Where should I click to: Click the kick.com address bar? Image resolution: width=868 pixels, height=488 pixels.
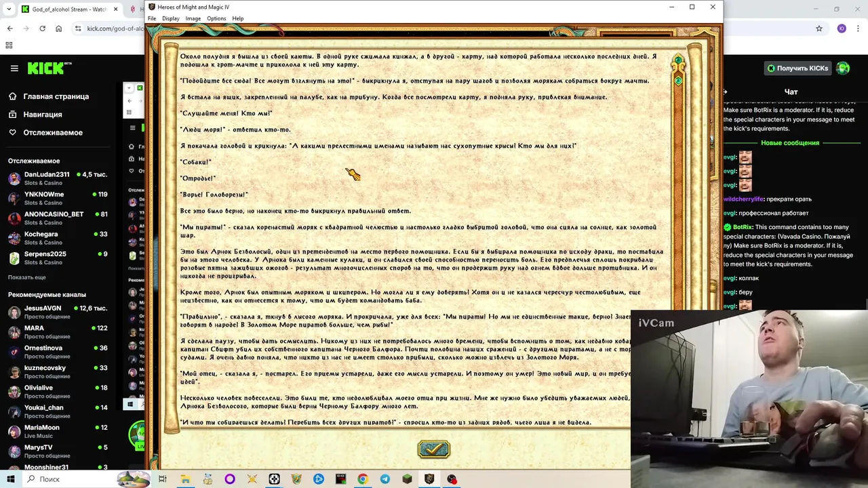tap(115, 28)
